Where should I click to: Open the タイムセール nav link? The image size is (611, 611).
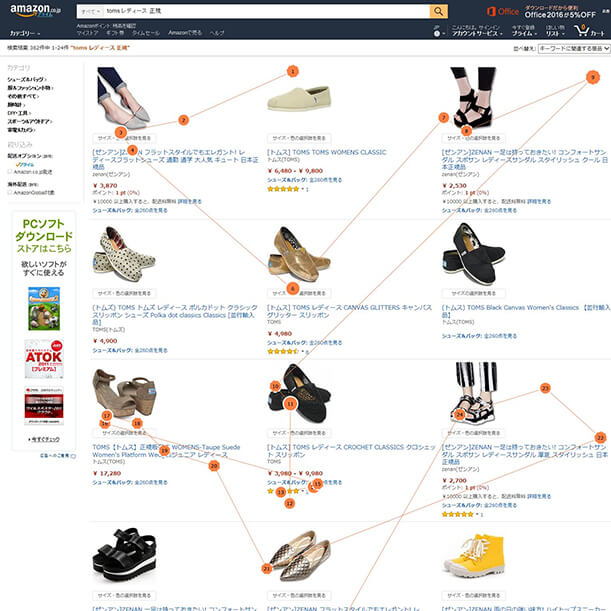[x=146, y=33]
